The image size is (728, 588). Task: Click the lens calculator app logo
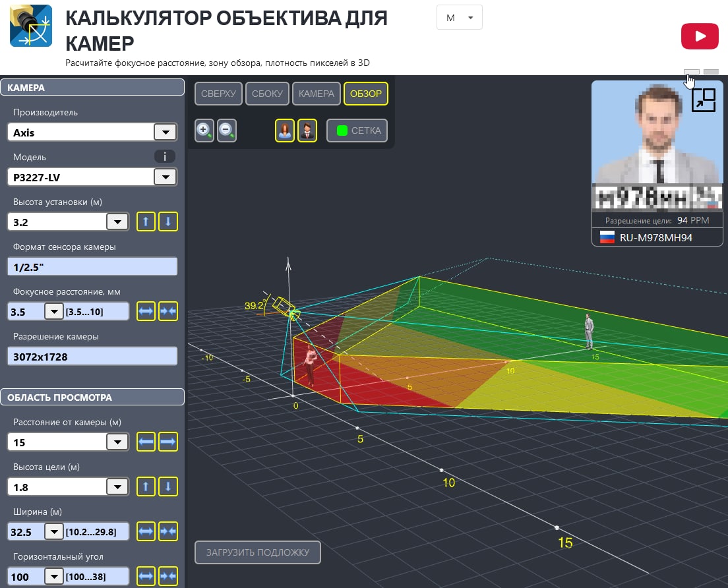(x=31, y=26)
